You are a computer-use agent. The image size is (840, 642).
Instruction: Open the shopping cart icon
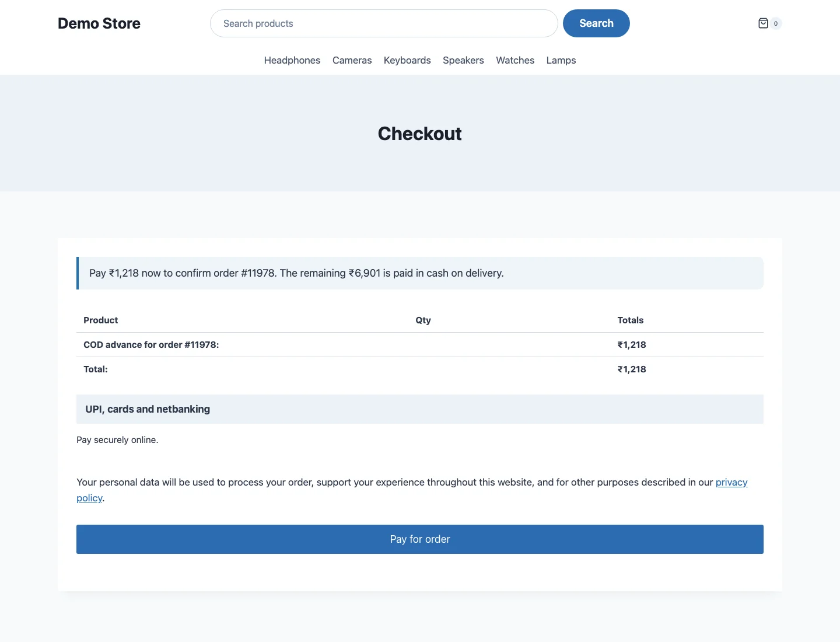pos(763,23)
